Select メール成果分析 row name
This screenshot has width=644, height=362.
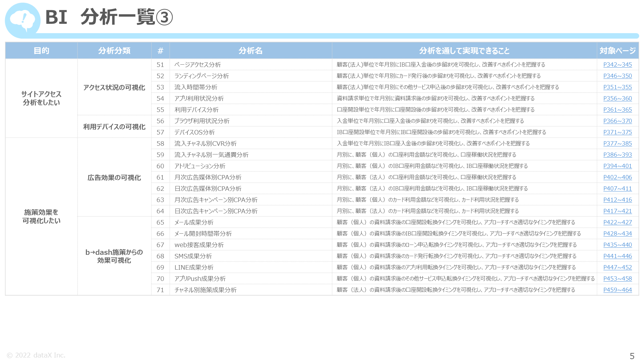click(x=194, y=222)
